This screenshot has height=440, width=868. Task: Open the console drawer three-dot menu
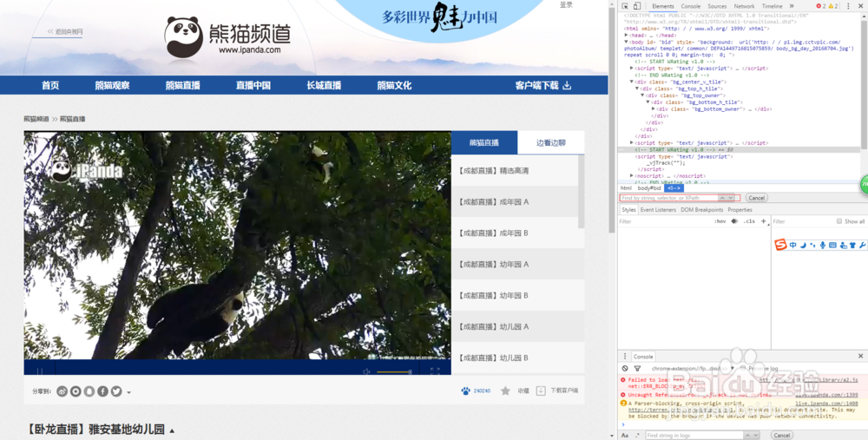(625, 357)
